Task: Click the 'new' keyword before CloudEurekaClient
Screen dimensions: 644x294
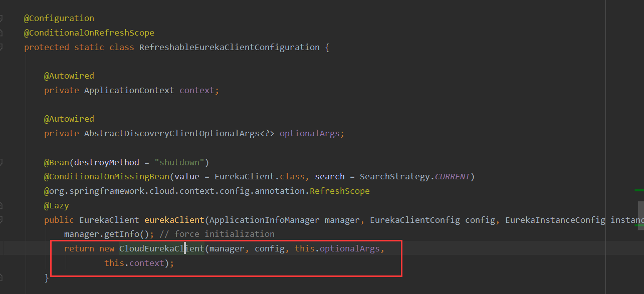Action: tap(107, 248)
